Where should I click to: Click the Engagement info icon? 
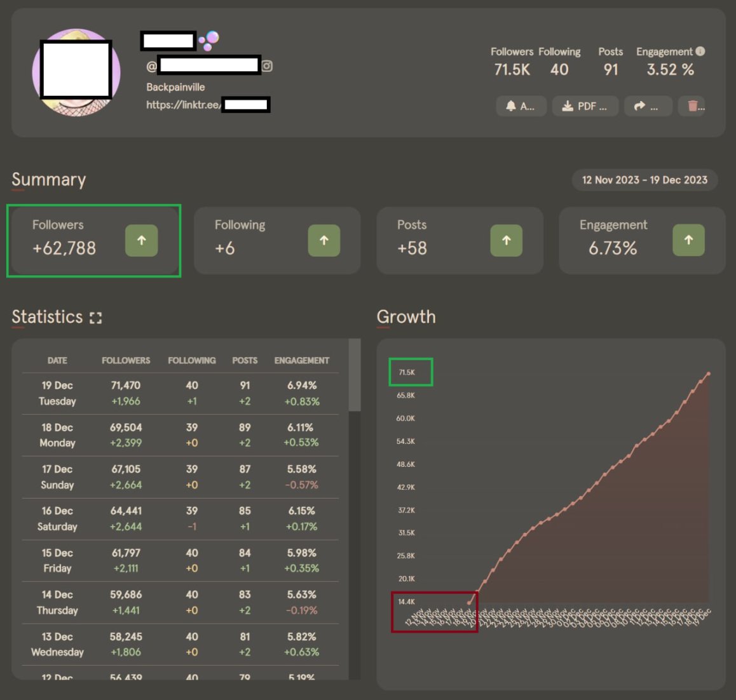coord(700,51)
